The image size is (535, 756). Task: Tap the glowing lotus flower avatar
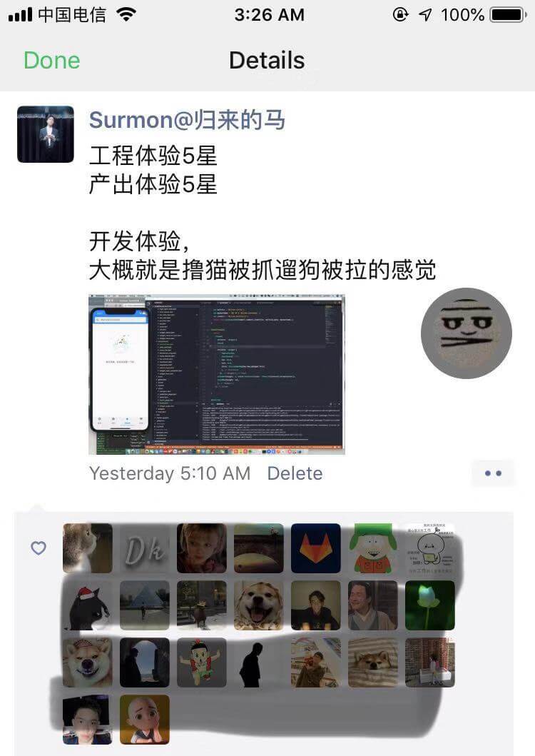click(430, 605)
